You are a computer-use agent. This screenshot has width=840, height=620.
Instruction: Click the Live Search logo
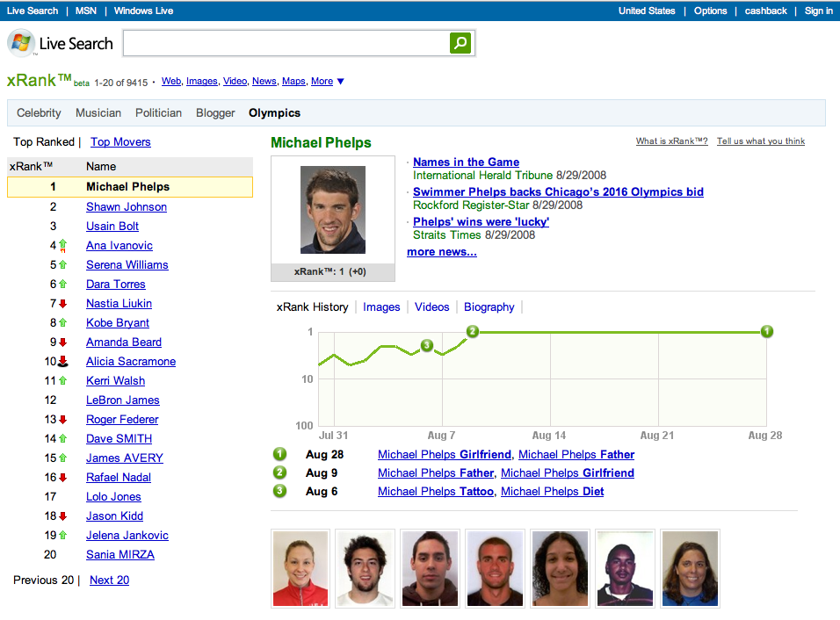[61, 43]
